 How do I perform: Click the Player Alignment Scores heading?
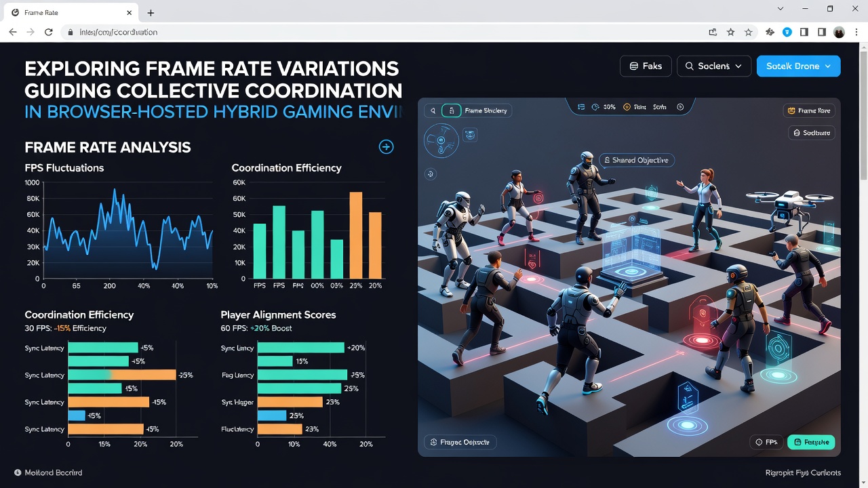[x=278, y=314]
